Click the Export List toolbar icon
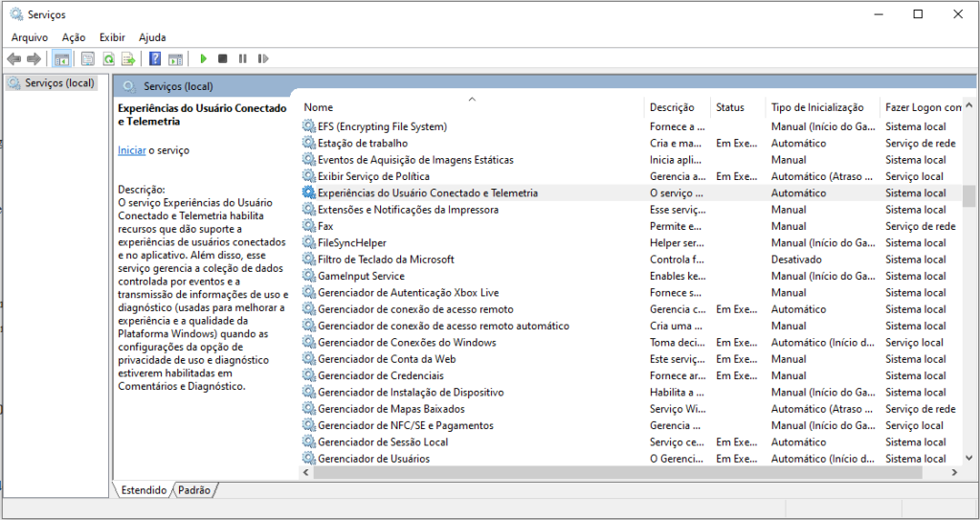The height and width of the screenshot is (520, 980). click(x=129, y=58)
